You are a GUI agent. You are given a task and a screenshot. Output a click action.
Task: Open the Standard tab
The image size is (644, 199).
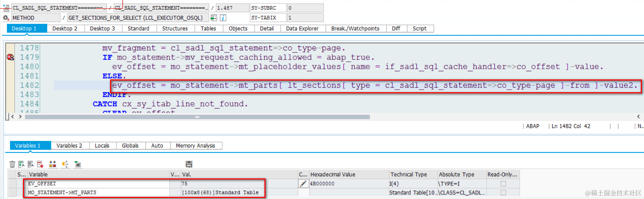click(x=138, y=28)
